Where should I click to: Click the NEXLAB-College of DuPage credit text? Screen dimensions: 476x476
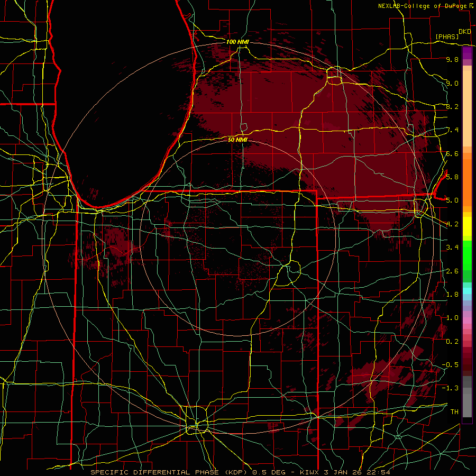click(x=423, y=6)
